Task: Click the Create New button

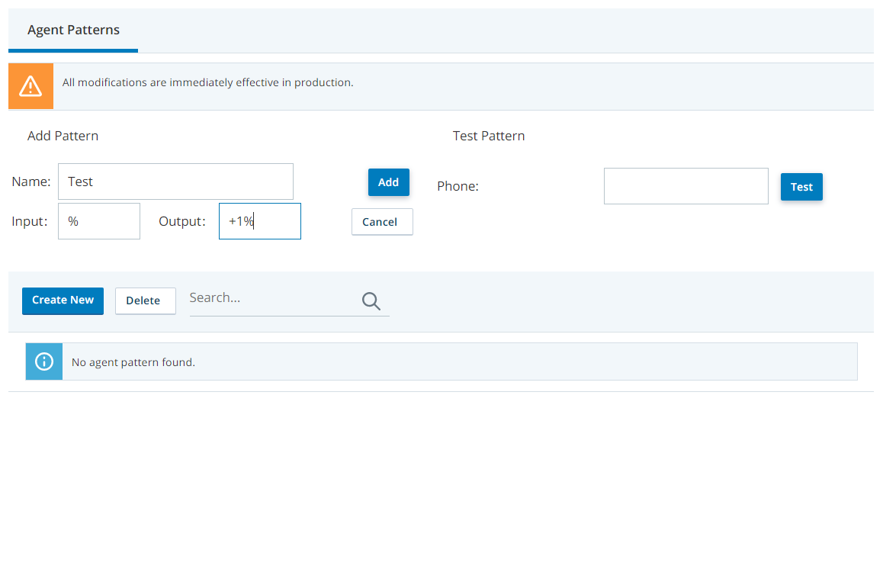Action: click(63, 300)
